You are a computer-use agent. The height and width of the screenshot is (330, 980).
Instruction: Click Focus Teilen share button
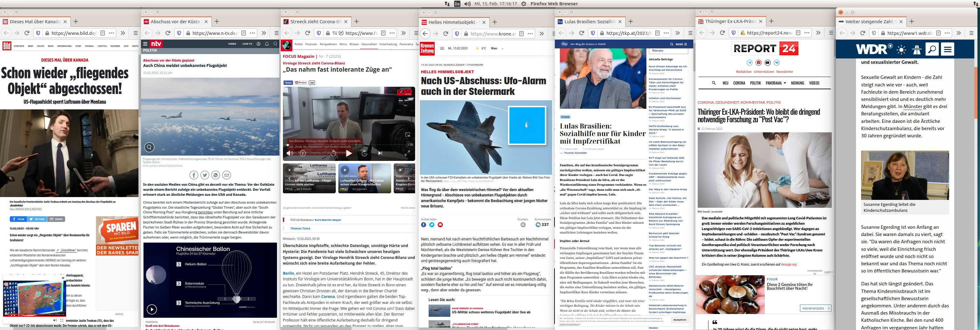pyautogui.click(x=288, y=82)
